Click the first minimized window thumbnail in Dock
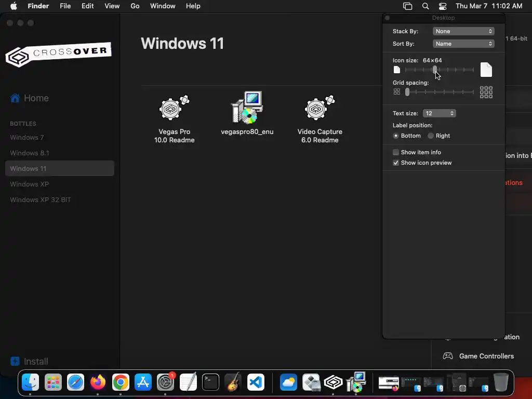The width and height of the screenshot is (532, 399). coord(389,383)
